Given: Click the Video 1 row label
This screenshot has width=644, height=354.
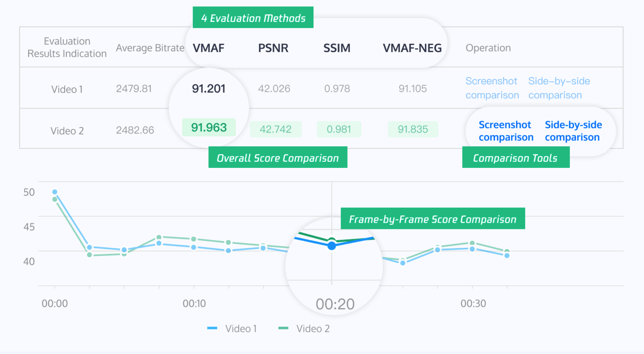Looking at the screenshot, I should click(x=67, y=89).
